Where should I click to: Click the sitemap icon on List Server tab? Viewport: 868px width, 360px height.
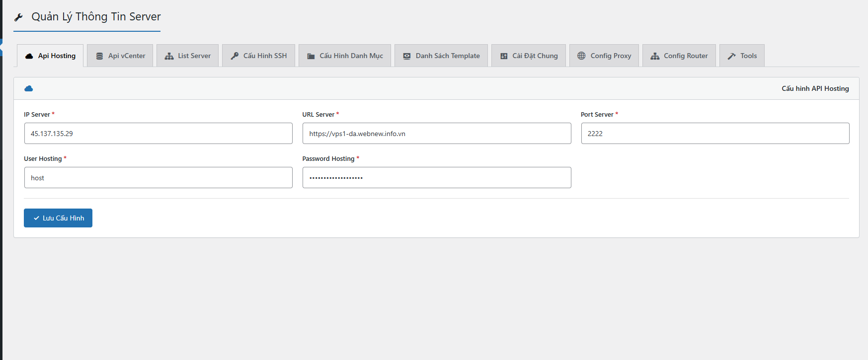(169, 56)
